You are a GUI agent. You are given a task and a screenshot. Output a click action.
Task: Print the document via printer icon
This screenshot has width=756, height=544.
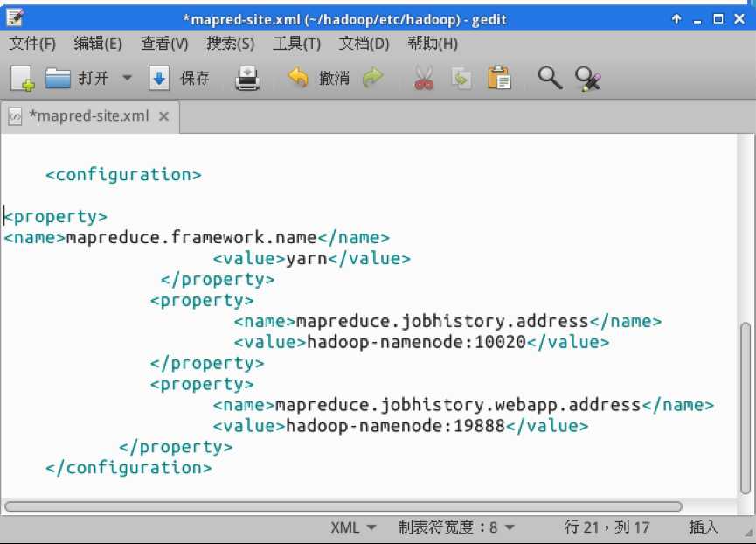[x=247, y=78]
